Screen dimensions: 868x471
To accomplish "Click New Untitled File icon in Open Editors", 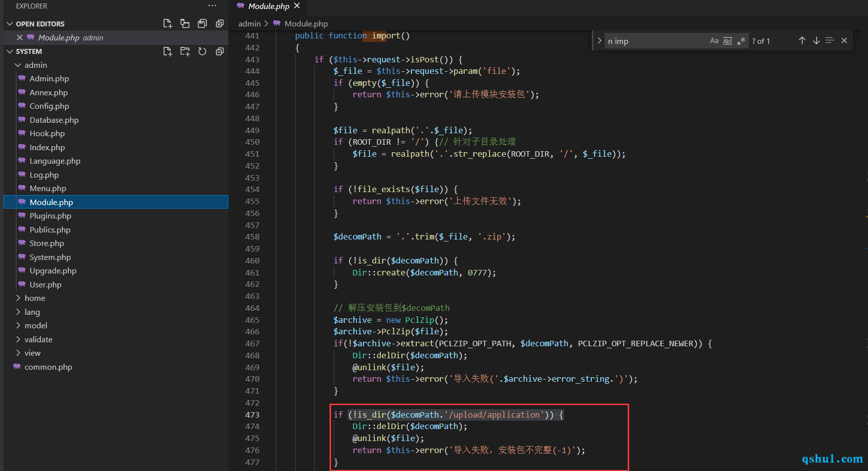I will pyautogui.click(x=168, y=23).
